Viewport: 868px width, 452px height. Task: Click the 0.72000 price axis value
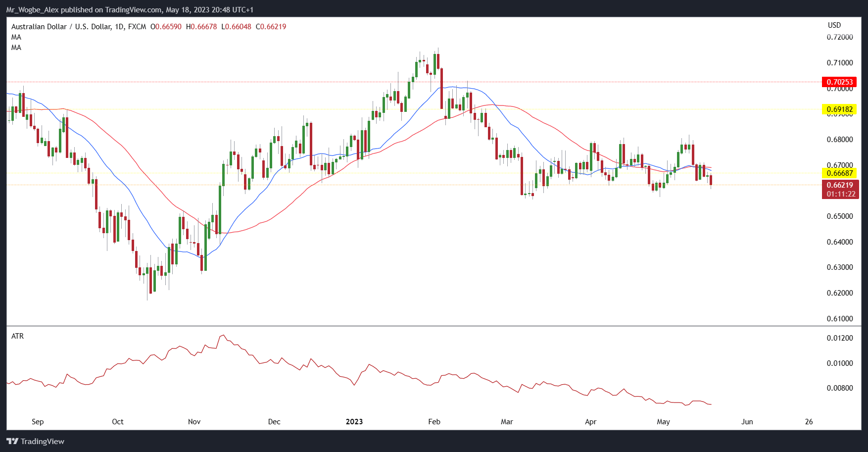(x=840, y=37)
